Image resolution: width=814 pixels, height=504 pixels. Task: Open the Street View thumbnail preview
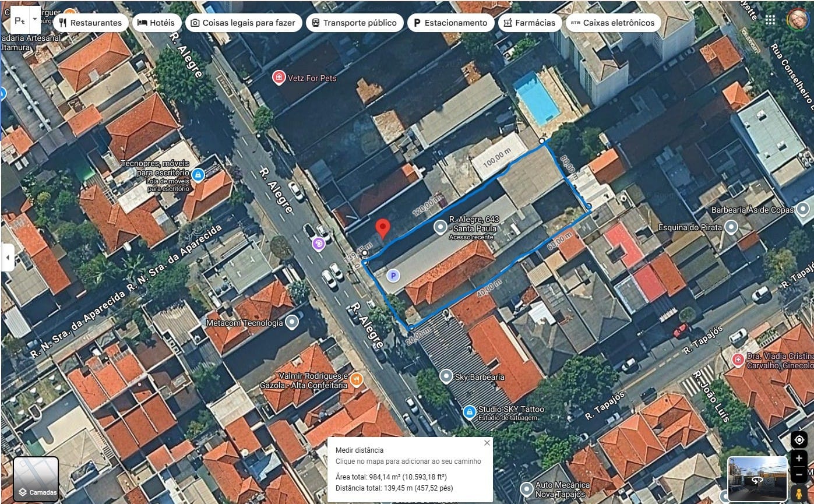(x=757, y=479)
